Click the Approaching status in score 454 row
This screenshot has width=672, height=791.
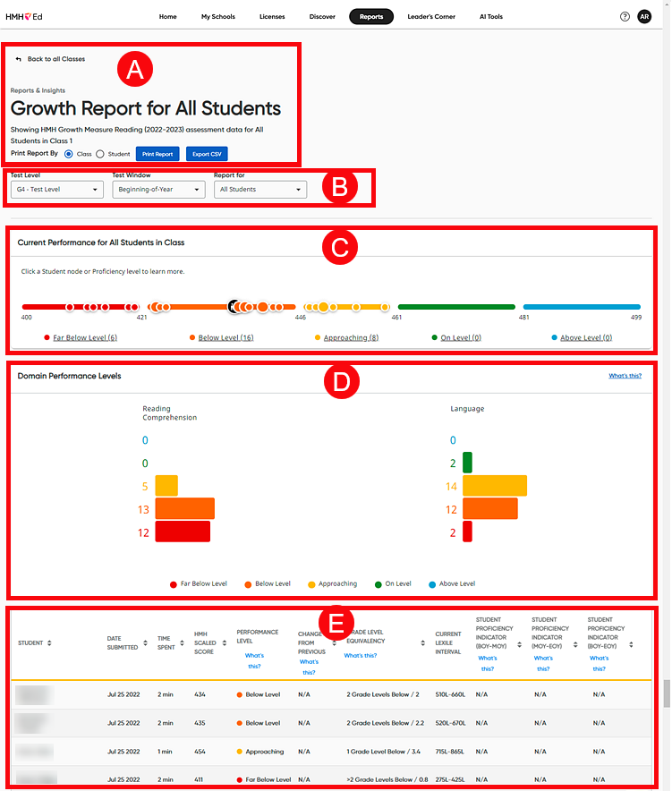(260, 752)
